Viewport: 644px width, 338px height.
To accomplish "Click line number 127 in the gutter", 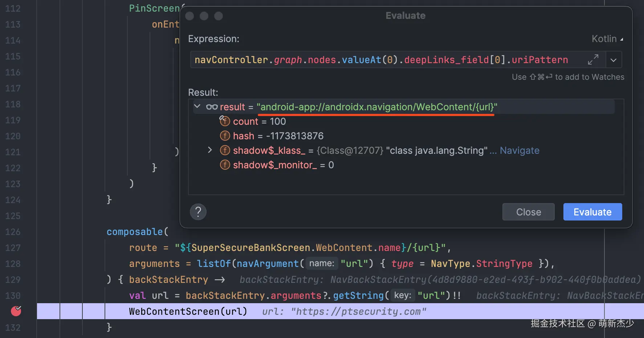I will (13, 248).
